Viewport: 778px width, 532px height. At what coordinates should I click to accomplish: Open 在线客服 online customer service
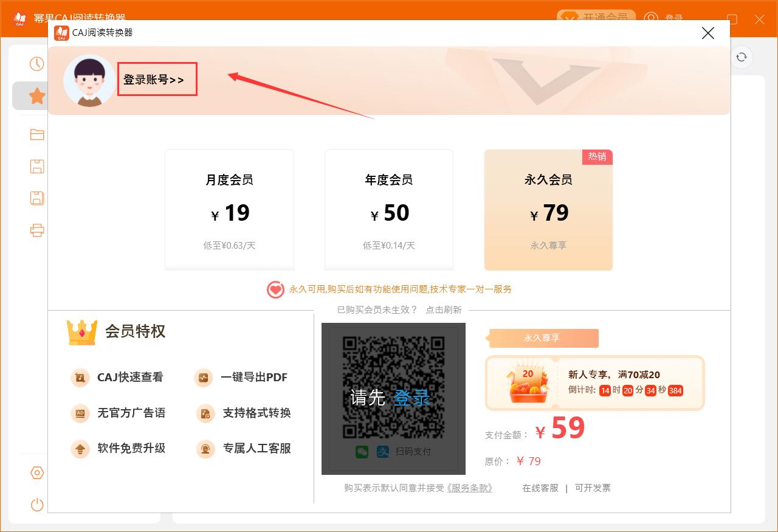[539, 488]
